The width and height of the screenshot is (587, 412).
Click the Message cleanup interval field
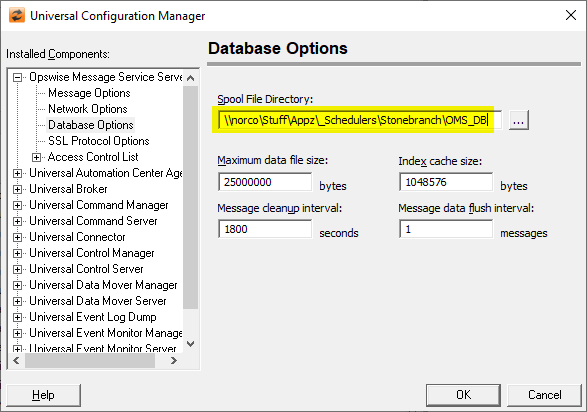click(265, 229)
